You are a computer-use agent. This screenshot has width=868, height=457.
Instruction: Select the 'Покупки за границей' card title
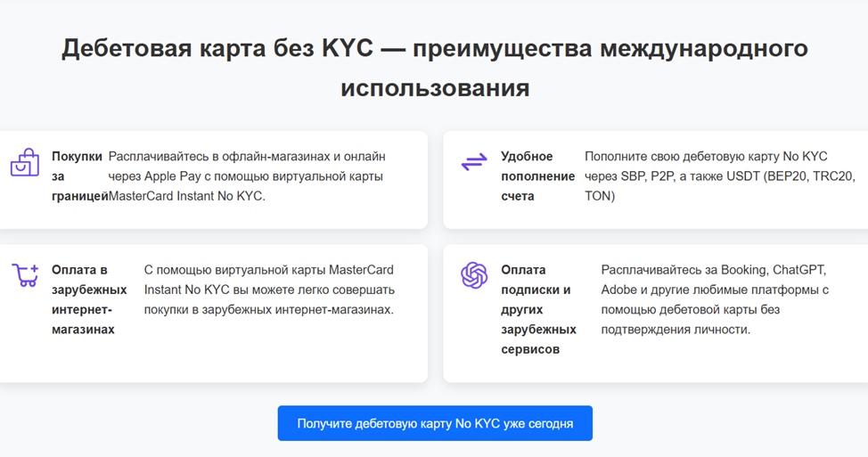[78, 175]
